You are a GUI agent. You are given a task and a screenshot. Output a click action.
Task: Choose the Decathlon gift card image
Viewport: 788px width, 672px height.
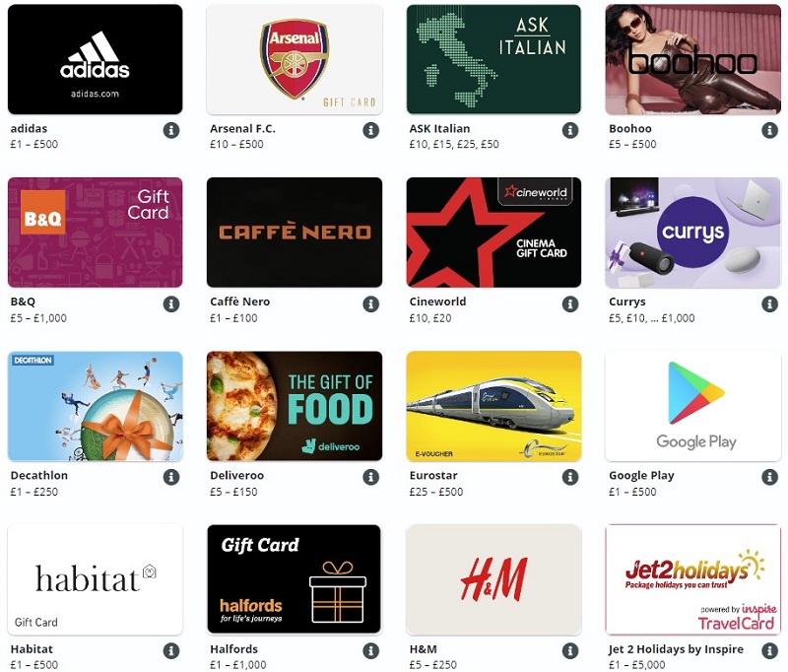coord(95,406)
